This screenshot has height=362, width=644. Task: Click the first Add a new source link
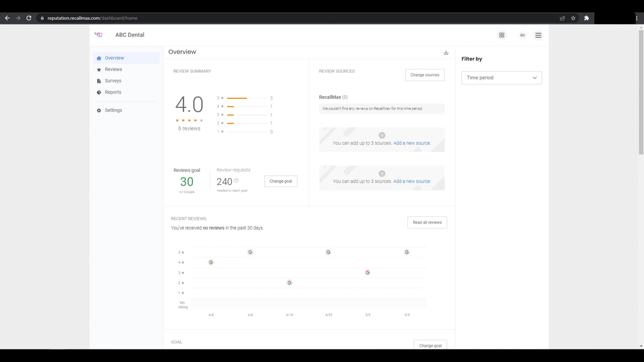click(x=411, y=143)
